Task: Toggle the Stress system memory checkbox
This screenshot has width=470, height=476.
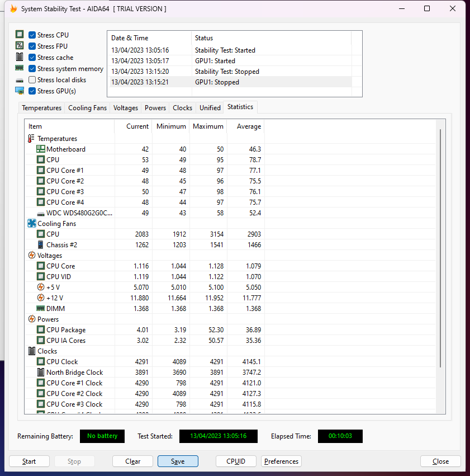Action: [32, 69]
